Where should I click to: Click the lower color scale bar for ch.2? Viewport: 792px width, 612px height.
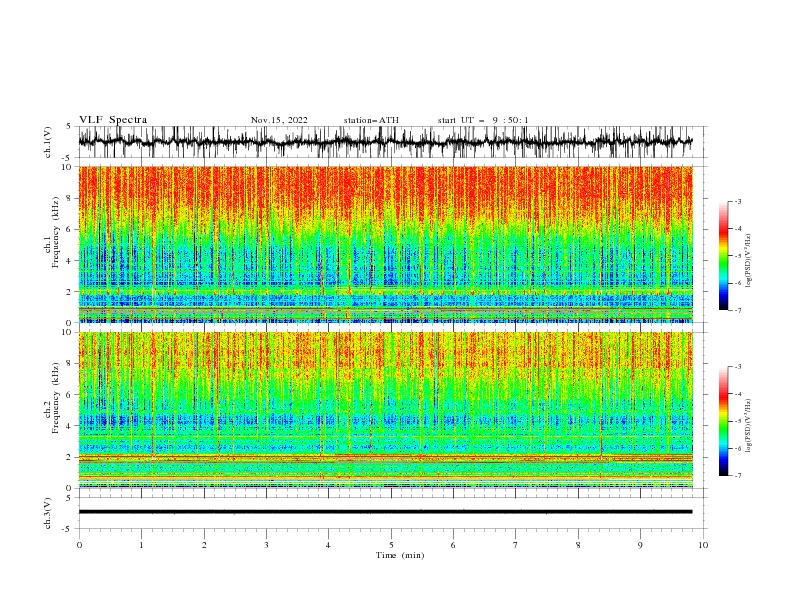724,421
